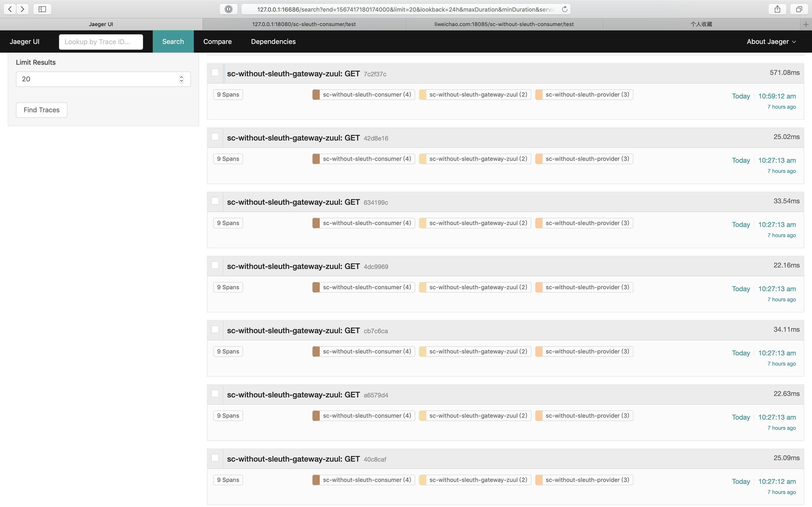Check the trace 634199c checkbox
812x507 pixels.
215,201
